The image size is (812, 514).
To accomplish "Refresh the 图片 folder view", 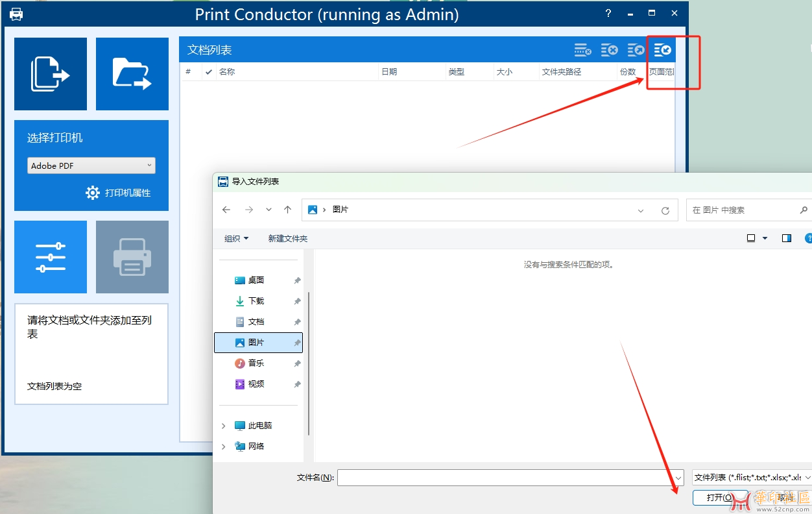I will 665,210.
